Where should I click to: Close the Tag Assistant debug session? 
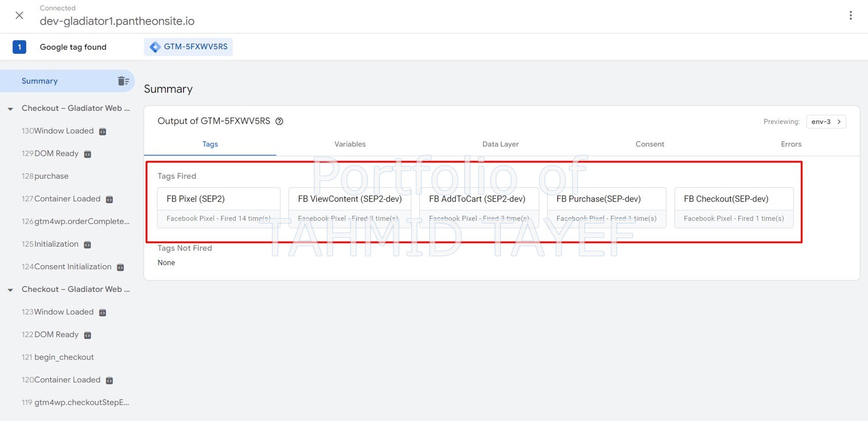pyautogui.click(x=19, y=16)
